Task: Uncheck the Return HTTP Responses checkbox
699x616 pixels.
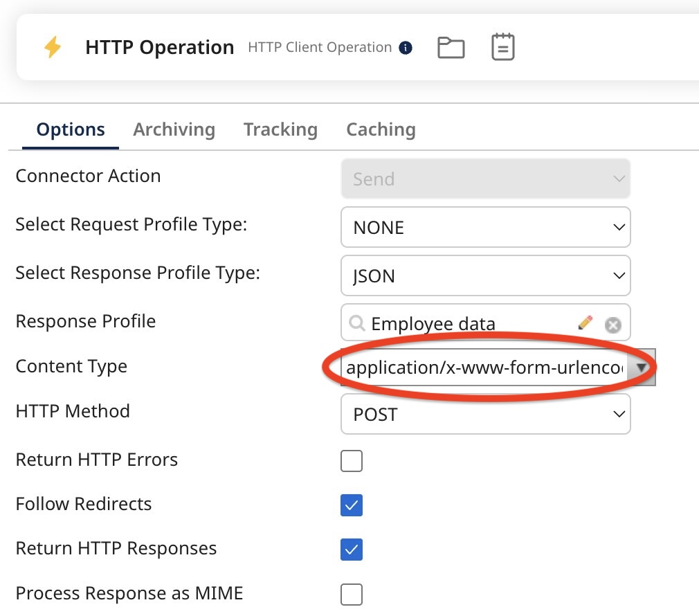Action: [x=352, y=550]
